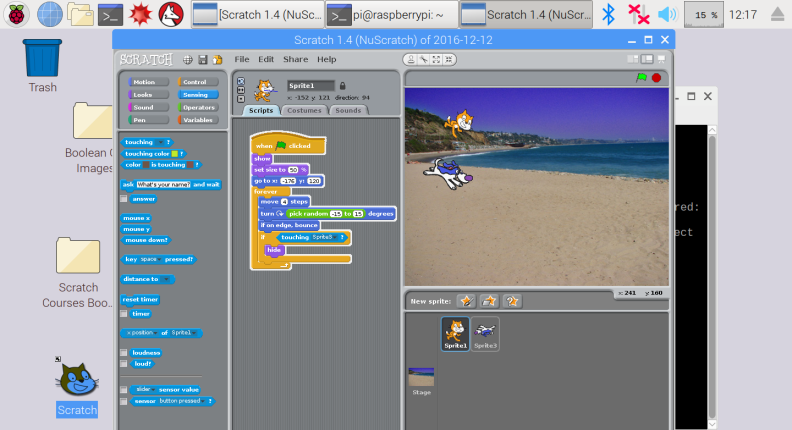Click the Bluetooth tray icon
The width and height of the screenshot is (792, 430).
click(x=609, y=14)
